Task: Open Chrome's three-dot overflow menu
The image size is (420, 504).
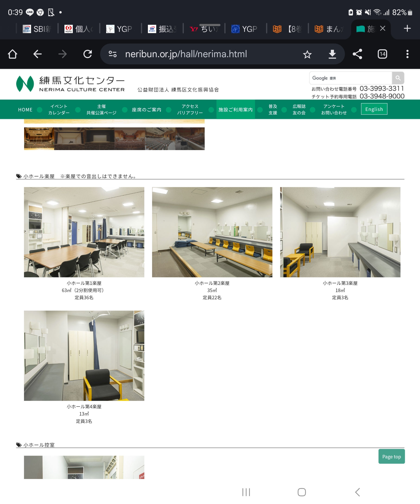Action: (407, 54)
